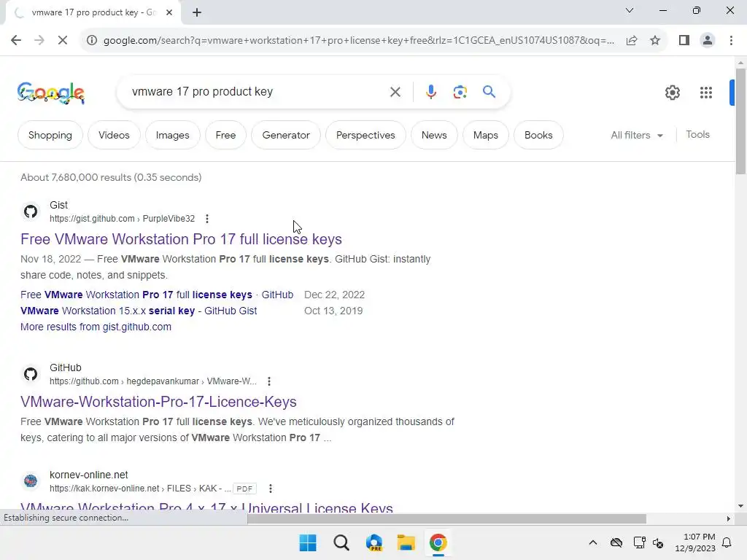747x560 pixels.
Task: Click the Gist site favicon
Action: click(31, 211)
